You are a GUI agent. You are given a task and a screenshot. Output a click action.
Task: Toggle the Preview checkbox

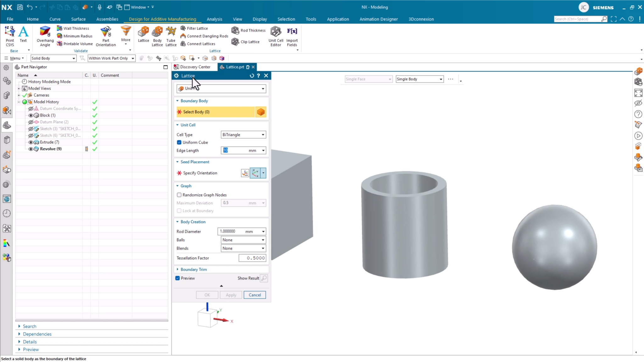178,278
